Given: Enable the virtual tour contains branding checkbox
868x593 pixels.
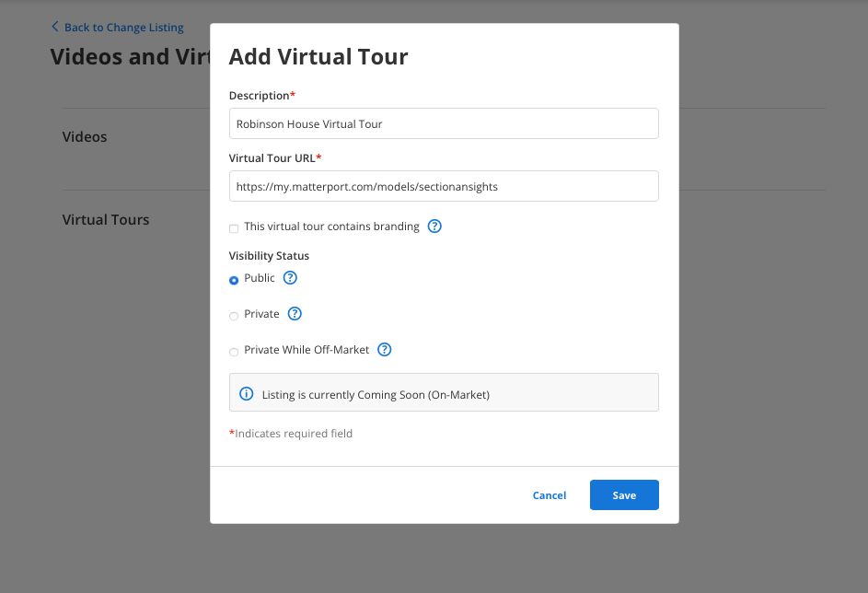Looking at the screenshot, I should pos(234,227).
